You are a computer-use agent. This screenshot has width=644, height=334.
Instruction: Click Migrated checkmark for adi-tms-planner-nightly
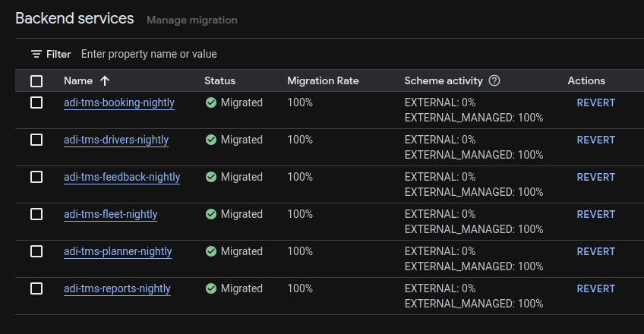[211, 251]
